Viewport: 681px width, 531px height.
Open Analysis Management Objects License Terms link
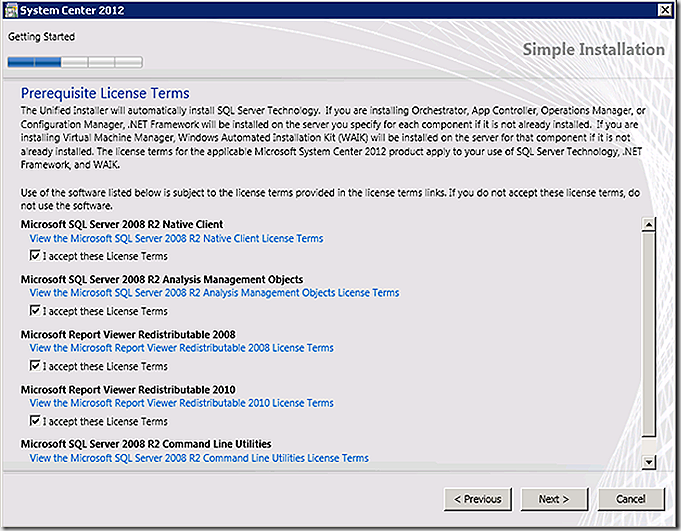tap(214, 293)
